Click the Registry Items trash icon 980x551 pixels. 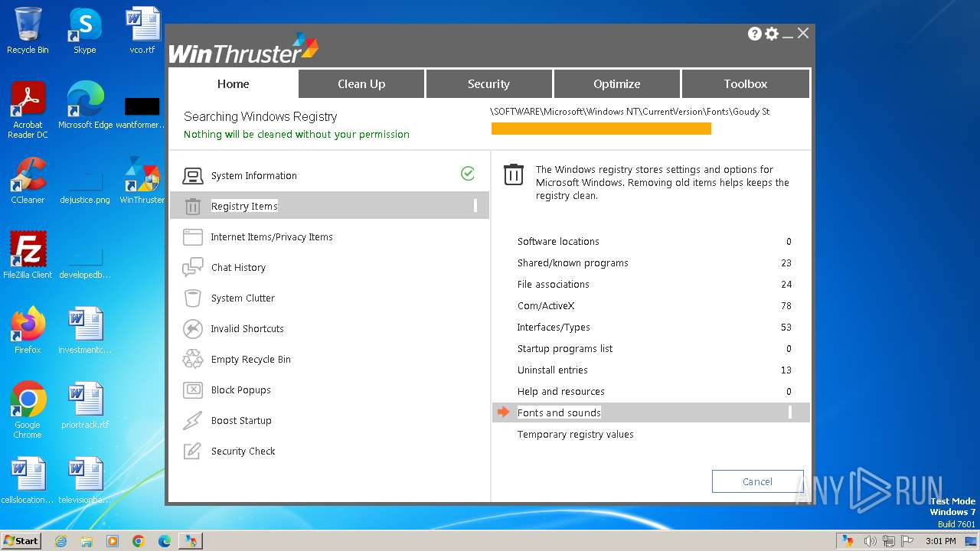(x=193, y=207)
